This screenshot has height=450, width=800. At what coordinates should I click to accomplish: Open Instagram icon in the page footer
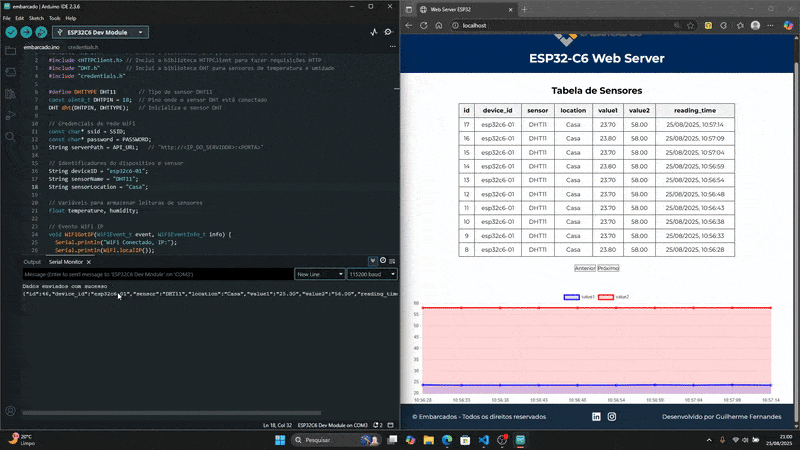tap(612, 416)
